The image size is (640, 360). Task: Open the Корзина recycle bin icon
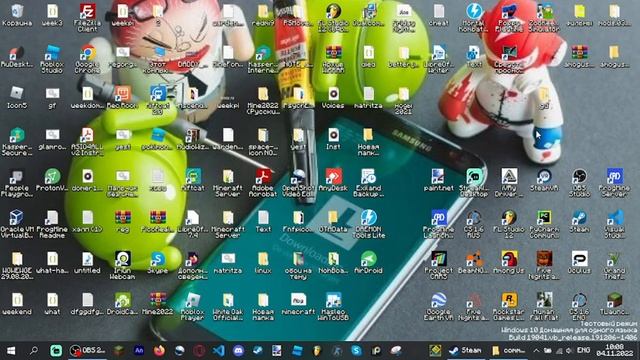pyautogui.click(x=17, y=16)
